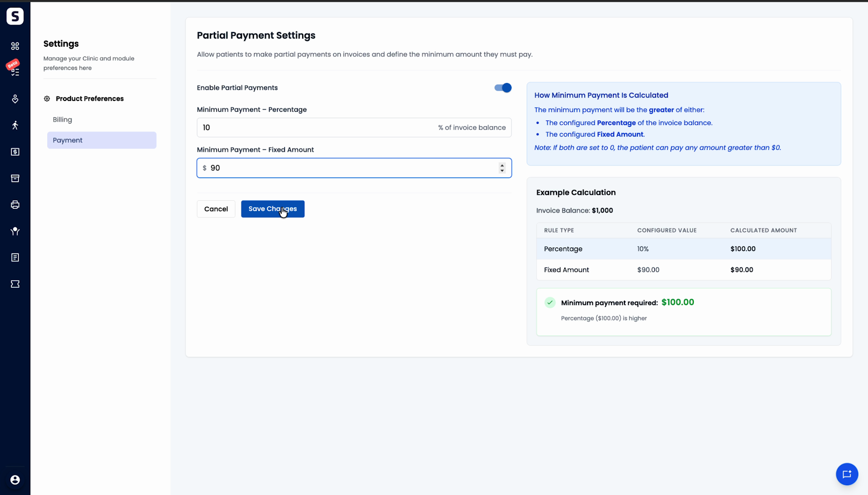Viewport: 868px width, 495px height.
Task: Open the dashboard grid icon in sidebar
Action: coord(15,46)
